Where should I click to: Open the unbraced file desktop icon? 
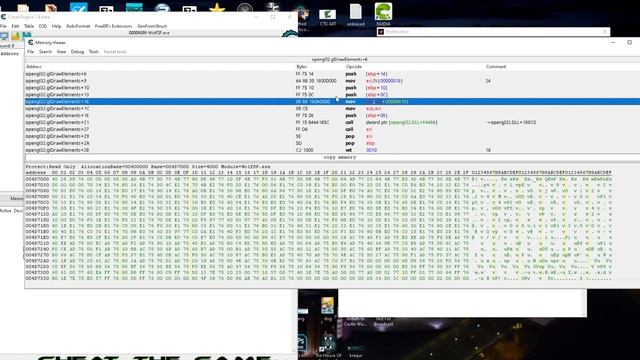click(x=356, y=16)
